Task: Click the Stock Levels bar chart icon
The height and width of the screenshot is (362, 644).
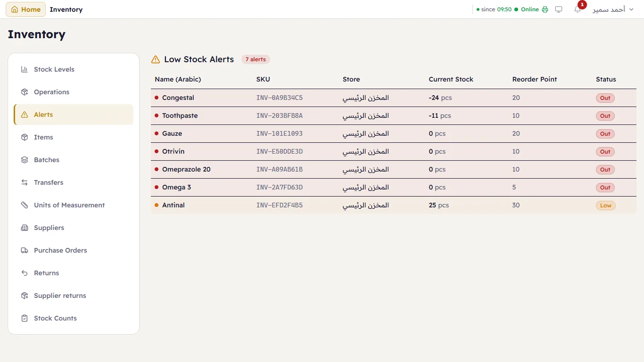Action: coord(25,69)
